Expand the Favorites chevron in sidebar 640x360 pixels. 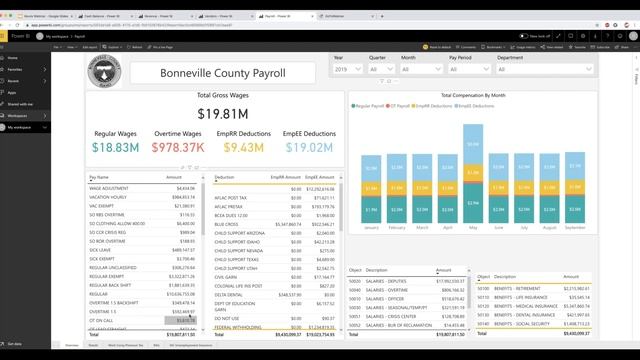[x=44, y=69]
